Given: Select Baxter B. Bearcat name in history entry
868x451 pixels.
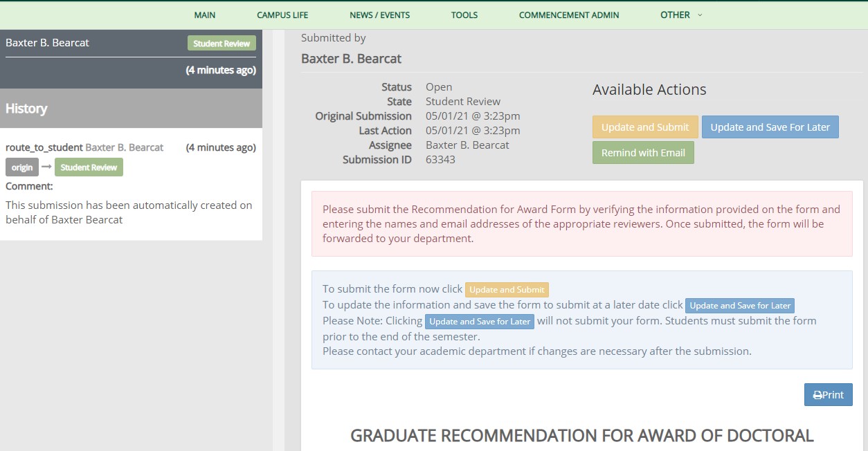Looking at the screenshot, I should pyautogui.click(x=125, y=147).
